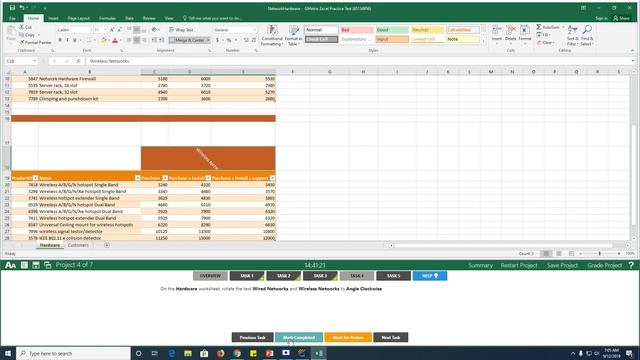Click the Mark Completed button
This screenshot has height=360, width=640.
point(299,338)
